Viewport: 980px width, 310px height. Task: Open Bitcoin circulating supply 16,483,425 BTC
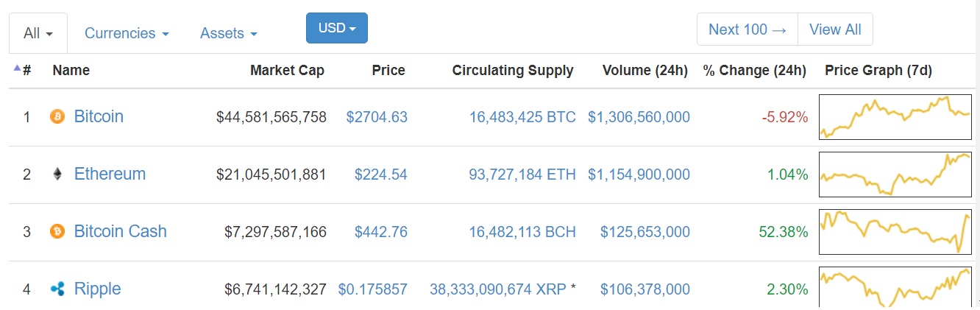point(522,117)
